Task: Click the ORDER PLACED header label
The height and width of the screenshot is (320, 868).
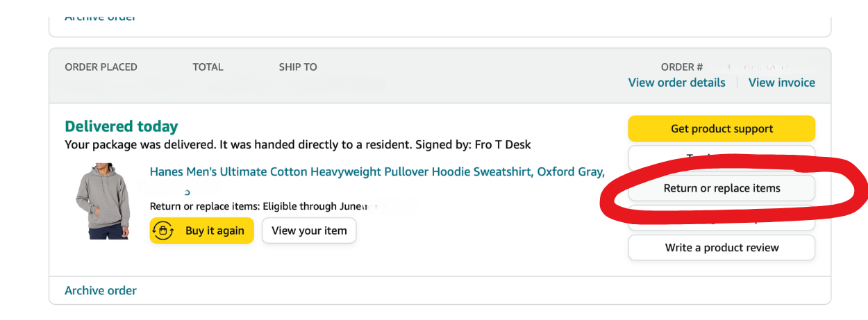Action: pos(101,67)
